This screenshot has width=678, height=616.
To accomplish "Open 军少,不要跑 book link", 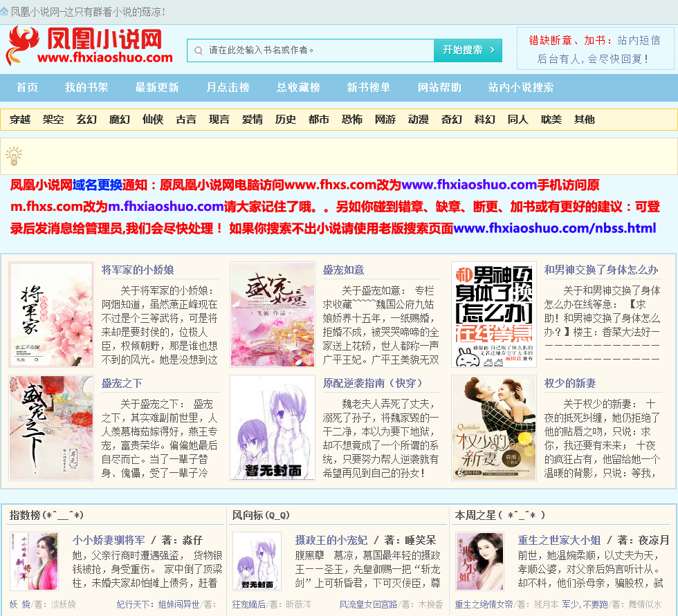I will pyautogui.click(x=585, y=604).
